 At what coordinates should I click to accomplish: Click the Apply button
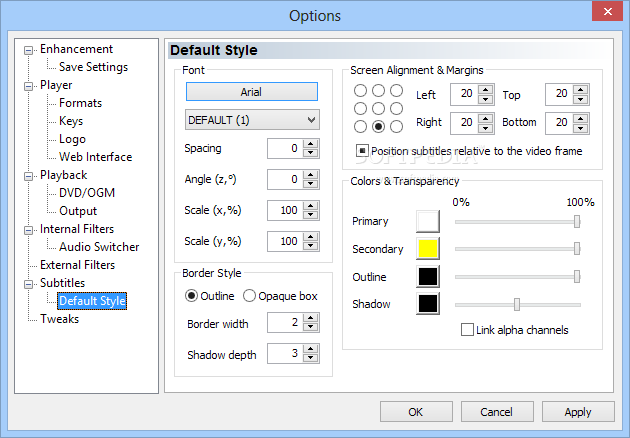[578, 412]
